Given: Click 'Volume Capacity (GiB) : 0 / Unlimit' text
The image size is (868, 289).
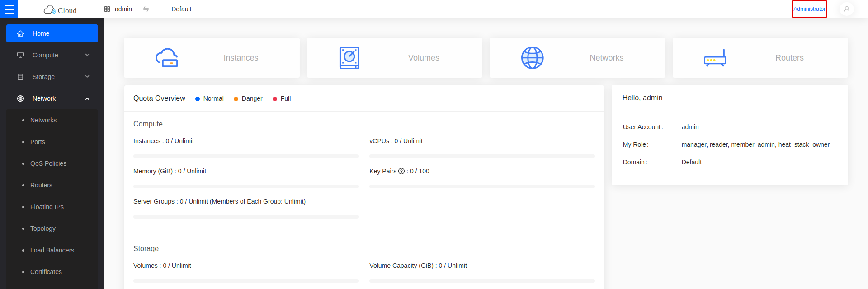Looking at the screenshot, I should pos(418,266).
